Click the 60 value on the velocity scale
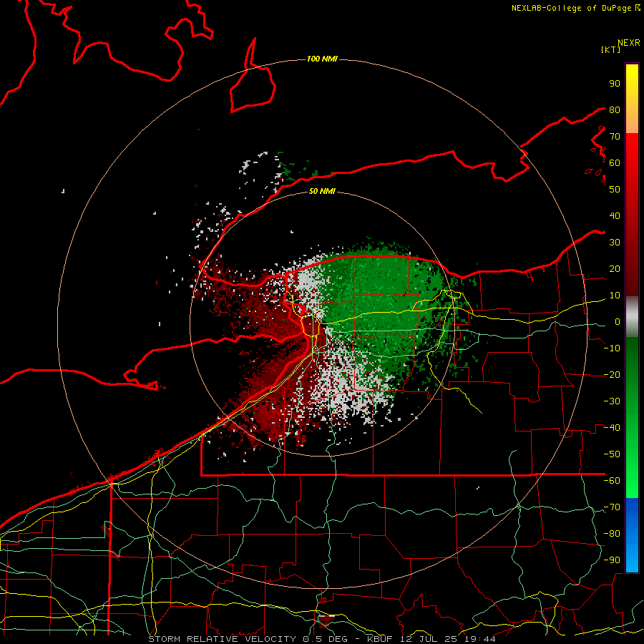This screenshot has width=644, height=644. coord(615,162)
